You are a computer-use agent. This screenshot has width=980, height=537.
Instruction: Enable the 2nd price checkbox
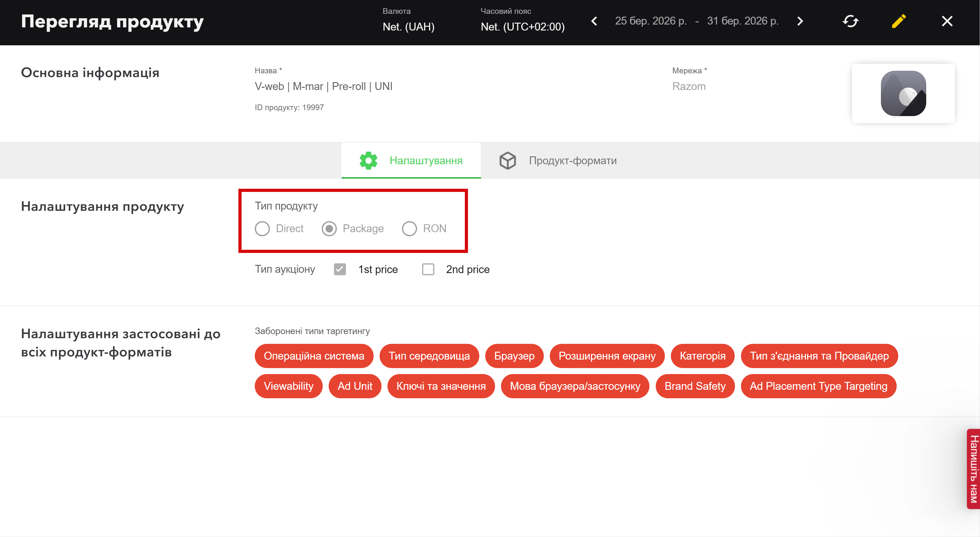click(428, 270)
